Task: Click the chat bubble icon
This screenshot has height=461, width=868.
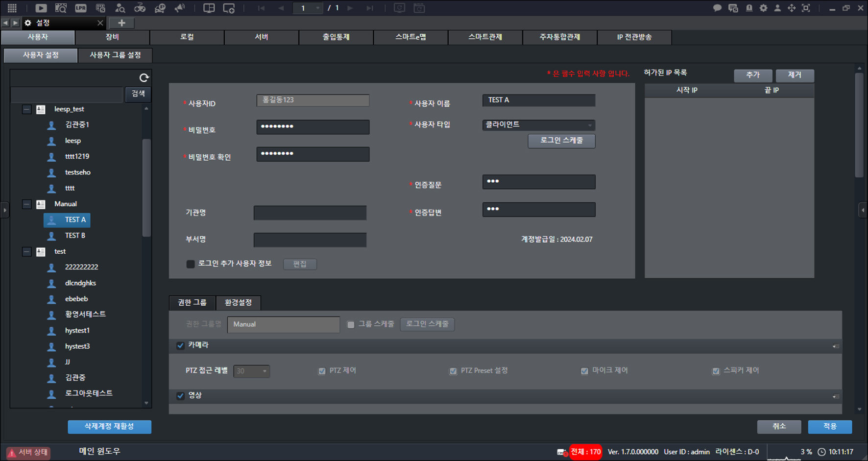Action: [717, 8]
